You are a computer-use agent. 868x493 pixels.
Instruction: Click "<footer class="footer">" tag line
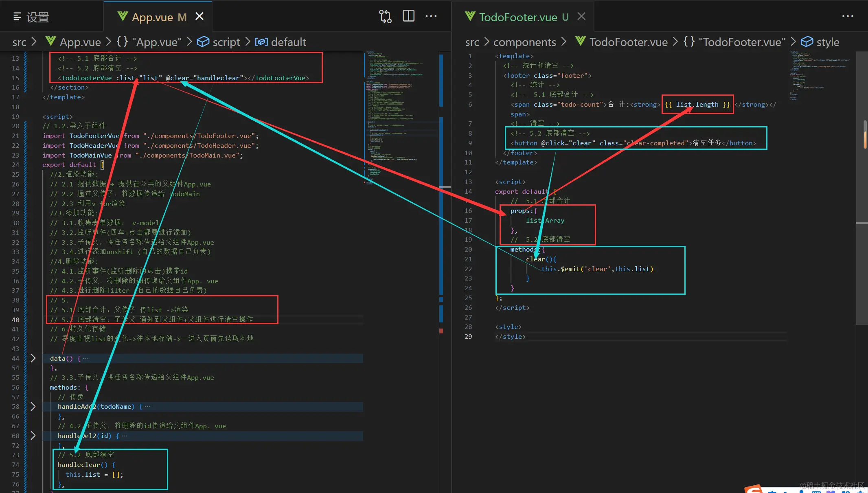click(x=547, y=75)
